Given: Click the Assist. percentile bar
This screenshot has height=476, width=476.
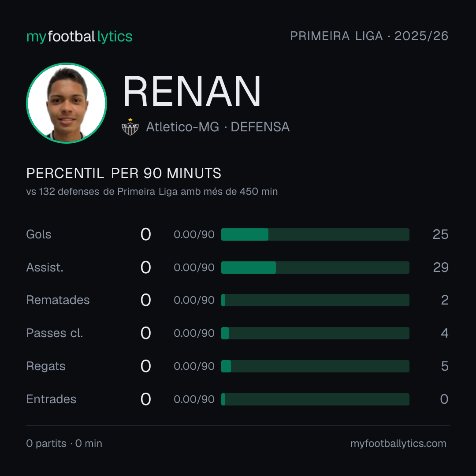Looking at the screenshot, I should (315, 268).
